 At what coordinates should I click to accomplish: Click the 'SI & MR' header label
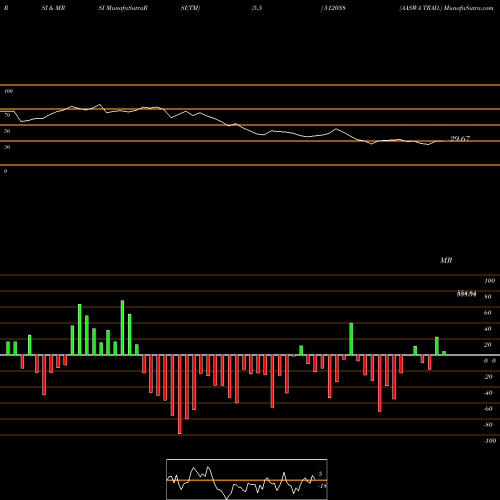coord(53,8)
